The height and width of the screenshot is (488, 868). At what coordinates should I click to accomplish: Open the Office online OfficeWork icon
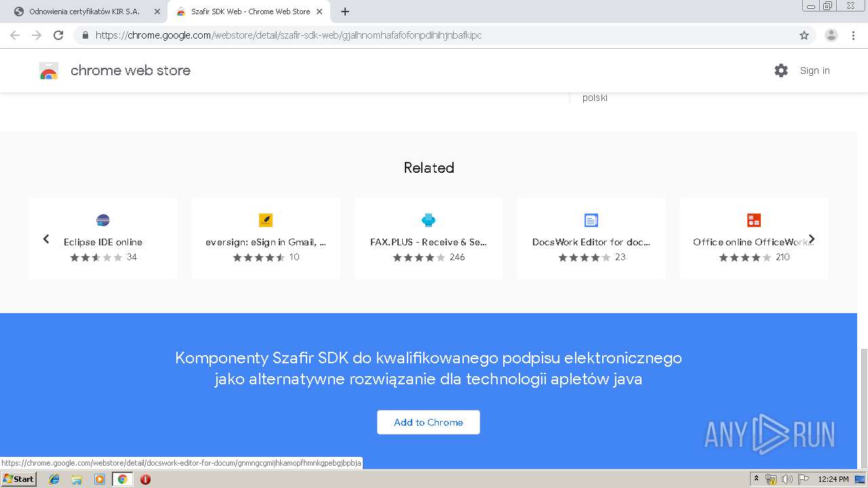click(754, 220)
